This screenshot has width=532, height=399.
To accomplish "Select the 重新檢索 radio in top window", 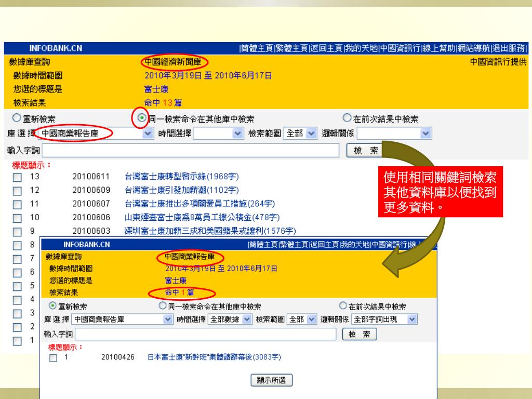I will click(16, 118).
